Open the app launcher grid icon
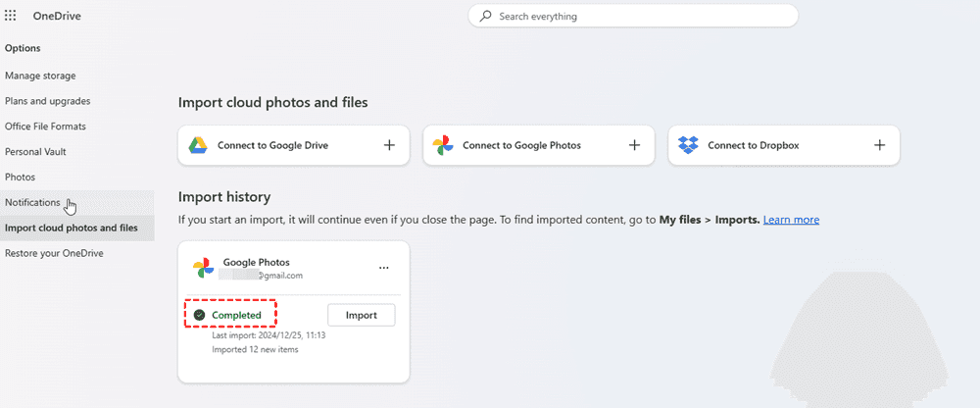Viewport: 980px width, 408px height. pyautogui.click(x=11, y=16)
